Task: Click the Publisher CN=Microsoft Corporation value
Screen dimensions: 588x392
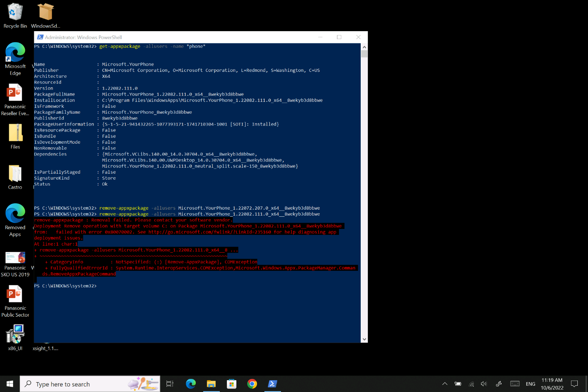Action: [211, 70]
